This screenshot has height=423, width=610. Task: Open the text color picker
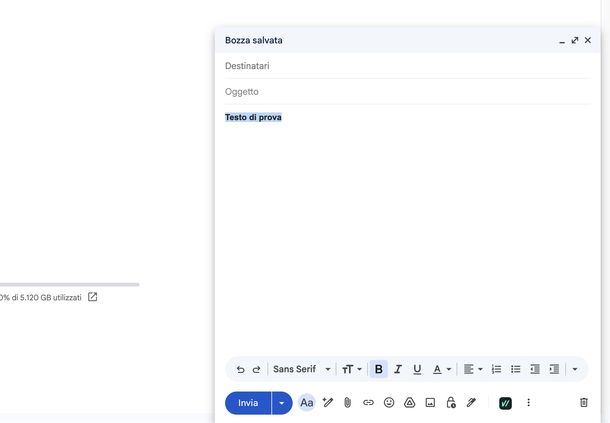(442, 369)
